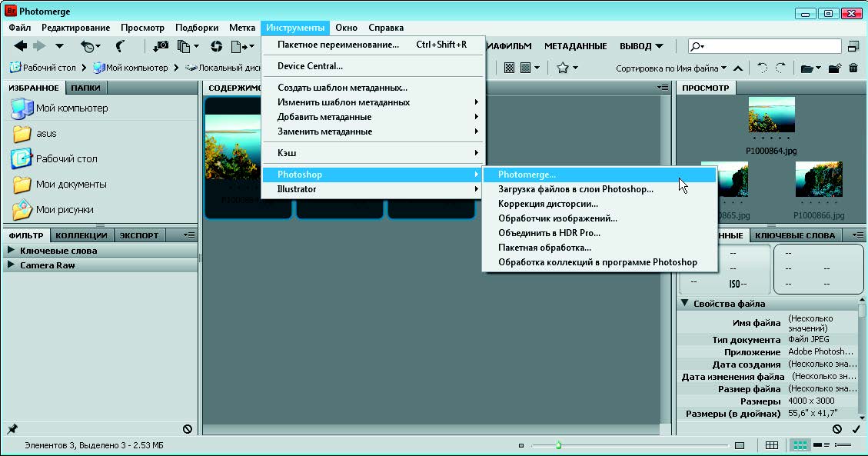Go forward with the right arrow
The image size is (868, 456).
pyautogui.click(x=39, y=46)
